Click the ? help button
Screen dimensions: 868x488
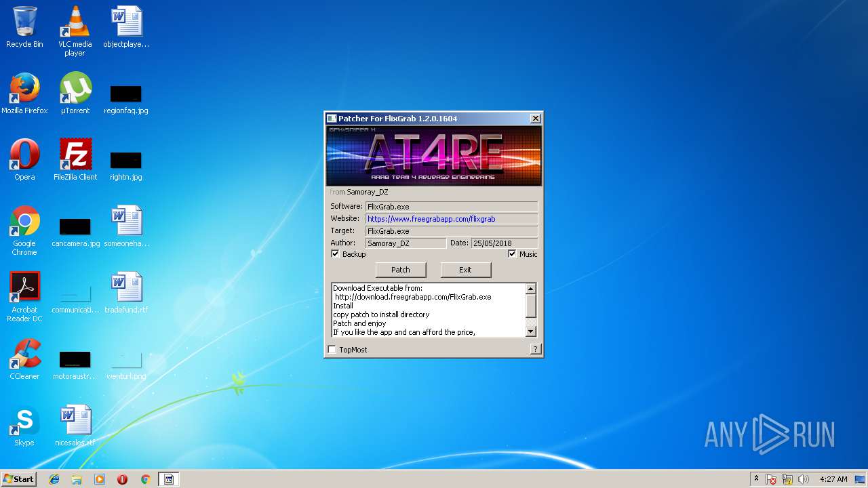536,350
